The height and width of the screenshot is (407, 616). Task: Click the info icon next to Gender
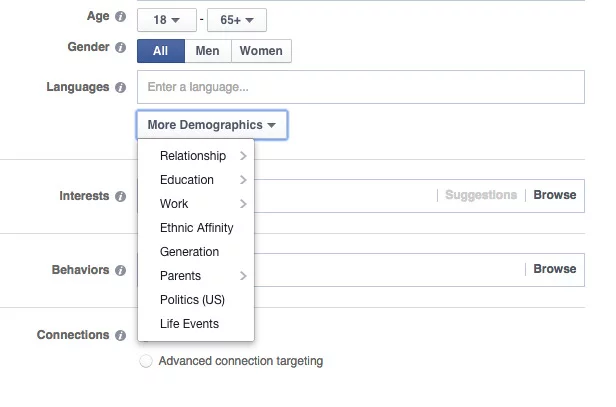click(120, 48)
